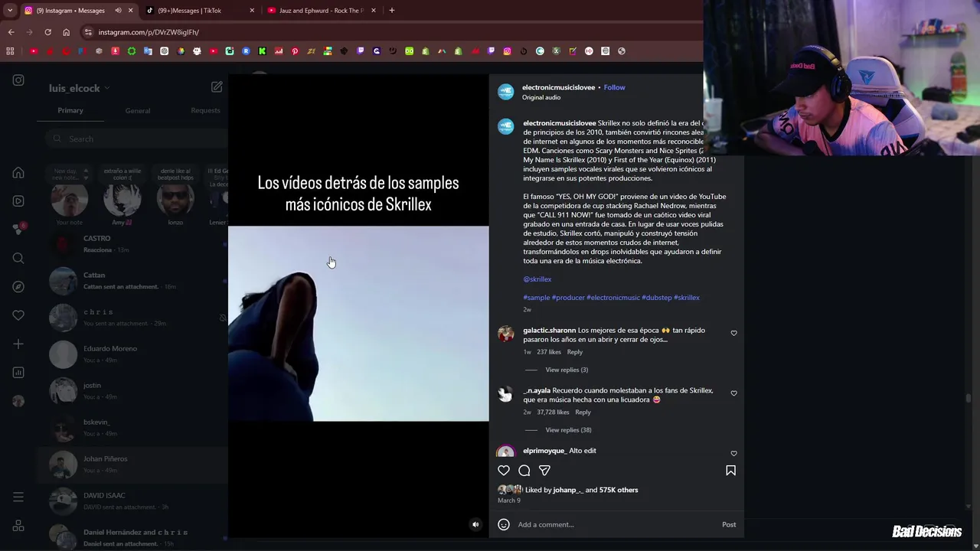
Task: Switch to the Primary messages tab
Action: coord(70,110)
